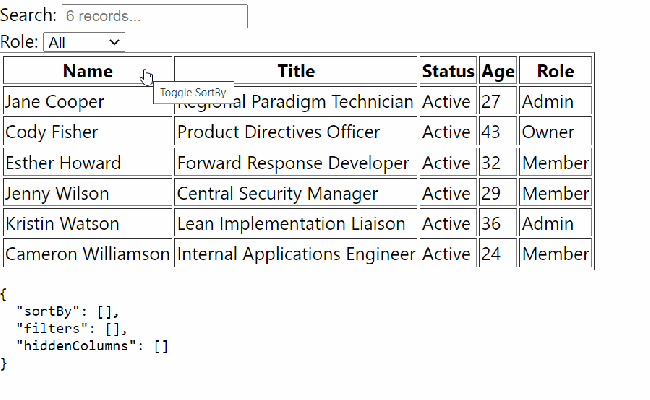The image size is (650, 400).
Task: Click age value 43
Action: 498,132
